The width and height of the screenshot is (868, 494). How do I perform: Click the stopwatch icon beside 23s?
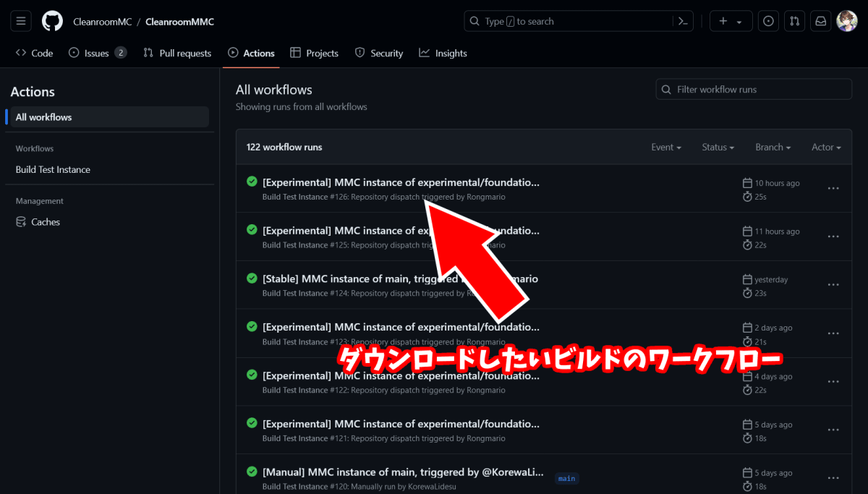click(x=748, y=294)
